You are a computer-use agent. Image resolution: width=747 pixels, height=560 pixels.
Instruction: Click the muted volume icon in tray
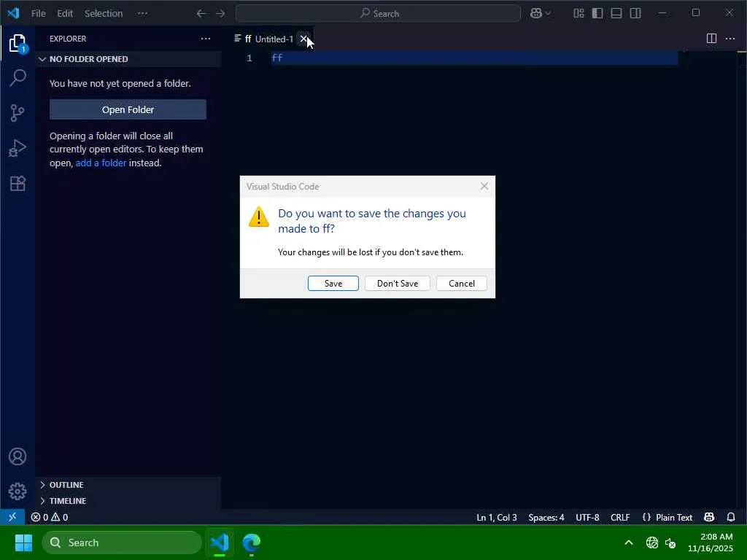(x=670, y=542)
